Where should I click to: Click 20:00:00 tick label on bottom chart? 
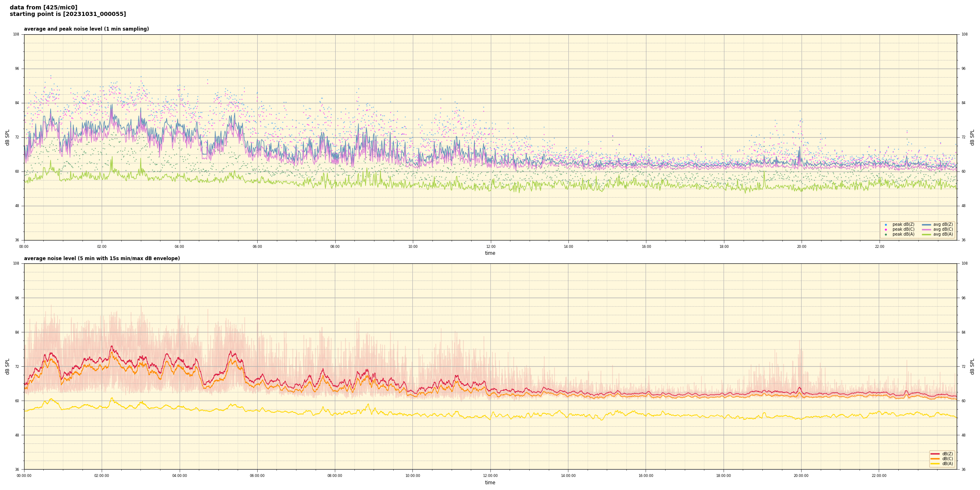coord(801,476)
